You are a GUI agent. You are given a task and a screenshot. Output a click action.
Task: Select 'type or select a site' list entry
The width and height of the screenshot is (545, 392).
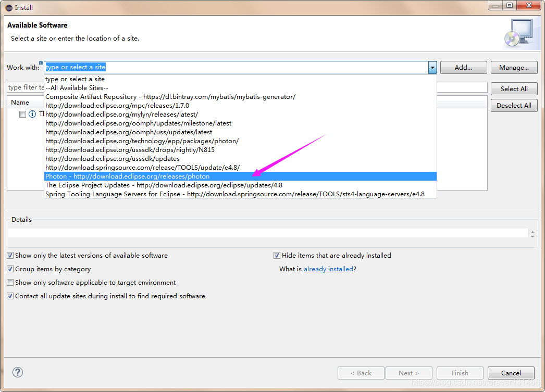pos(240,79)
